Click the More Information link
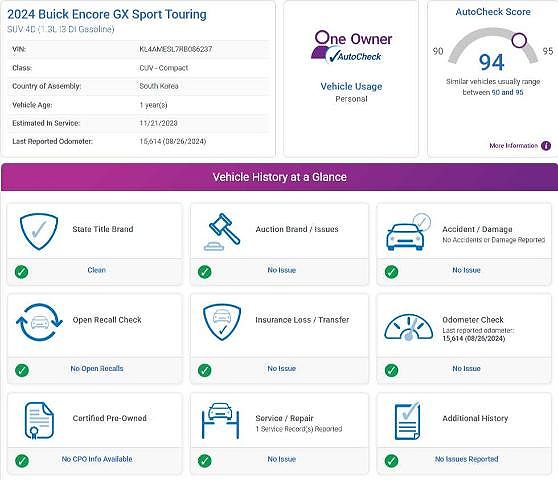This screenshot has height=480, width=558. (x=514, y=146)
